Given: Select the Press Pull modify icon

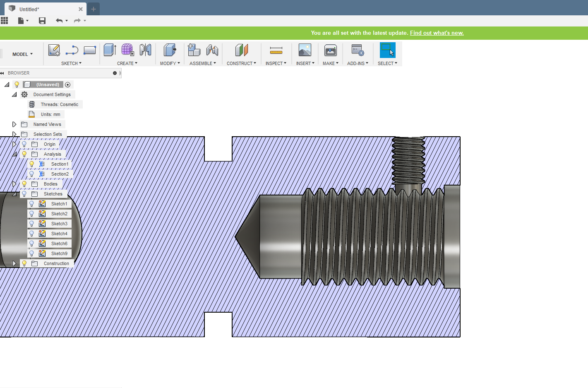Looking at the screenshot, I should click(169, 50).
